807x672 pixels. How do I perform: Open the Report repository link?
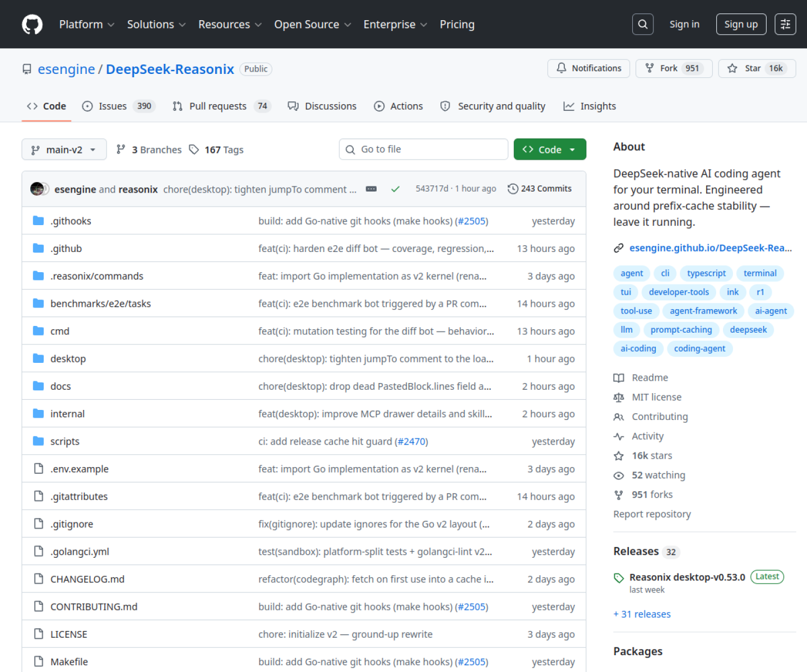[x=652, y=514]
